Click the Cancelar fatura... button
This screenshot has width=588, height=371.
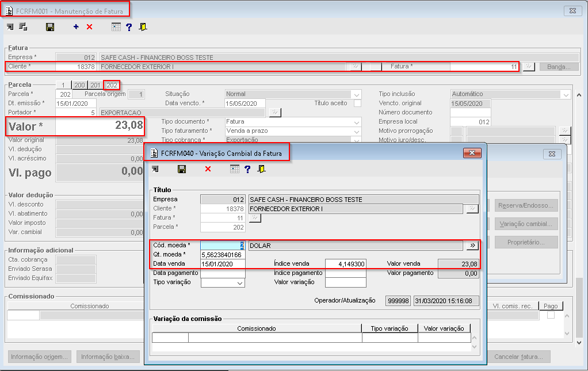click(518, 357)
